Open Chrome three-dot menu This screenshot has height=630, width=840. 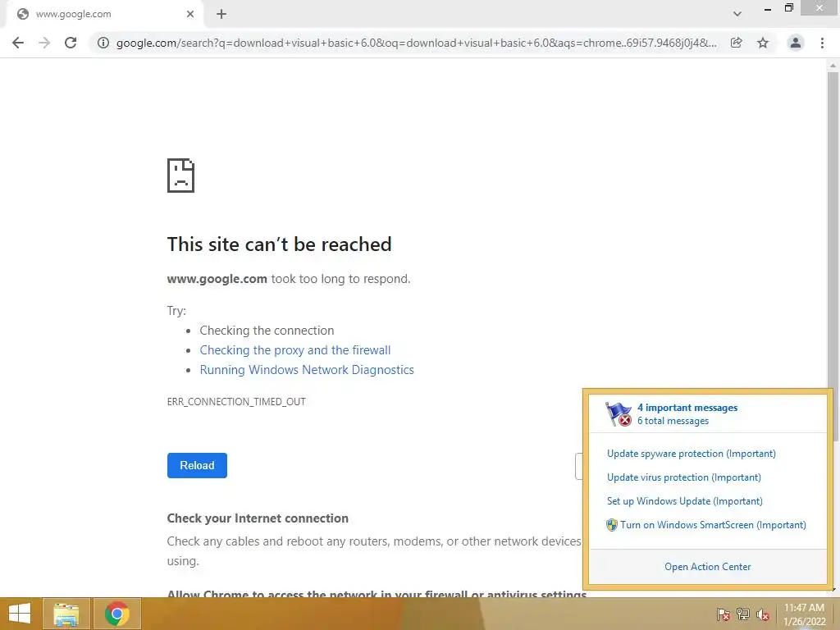(x=822, y=43)
